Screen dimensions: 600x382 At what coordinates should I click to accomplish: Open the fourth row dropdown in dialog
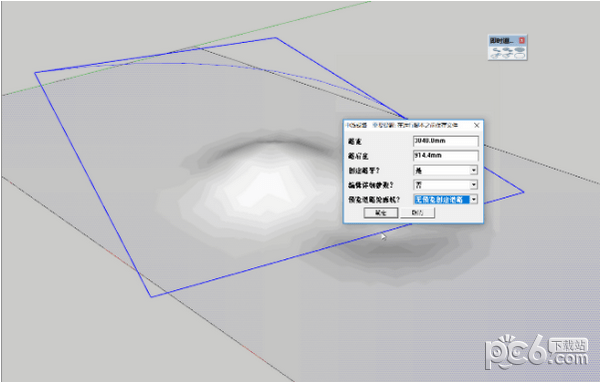(x=446, y=185)
